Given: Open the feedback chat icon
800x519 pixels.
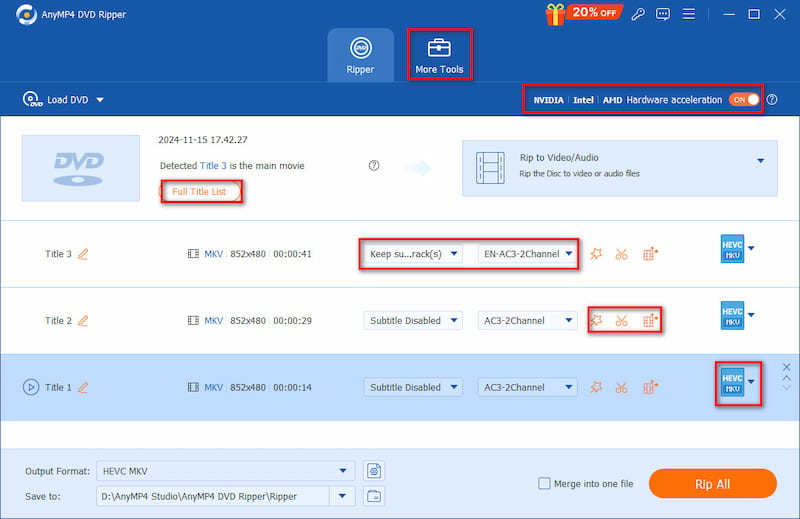Looking at the screenshot, I should [x=663, y=14].
